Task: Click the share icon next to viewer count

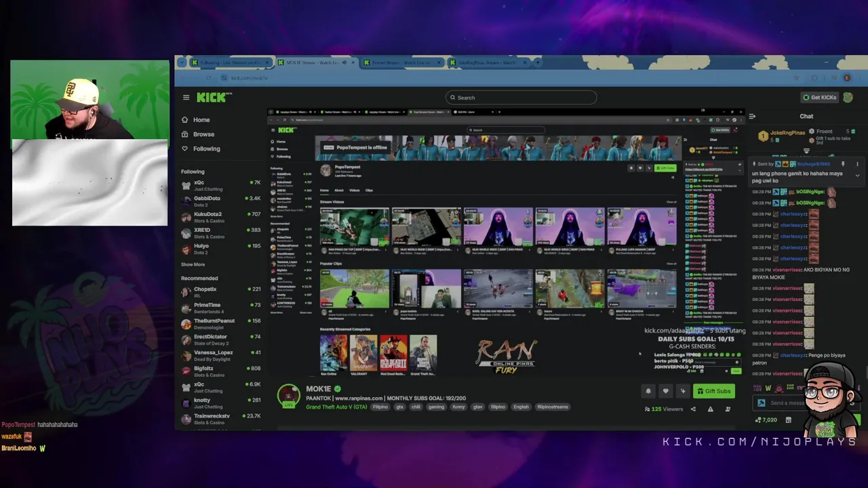Action: [x=693, y=409]
